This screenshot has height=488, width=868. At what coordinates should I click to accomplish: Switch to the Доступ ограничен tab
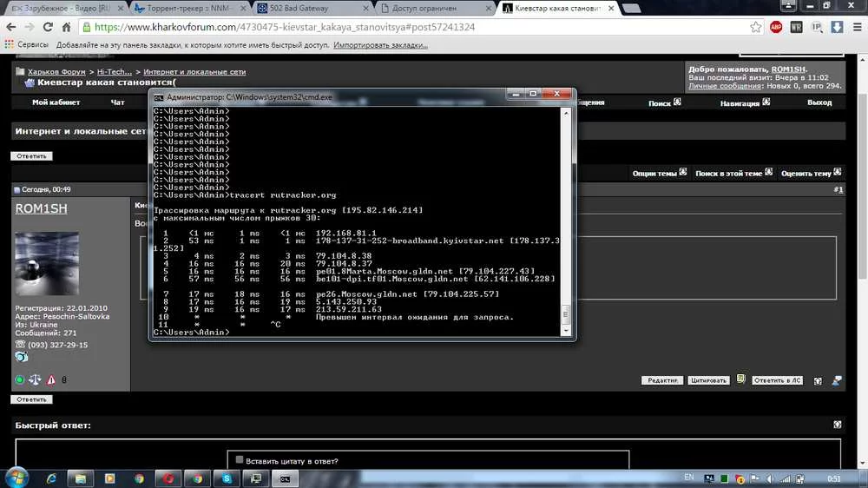pos(435,9)
